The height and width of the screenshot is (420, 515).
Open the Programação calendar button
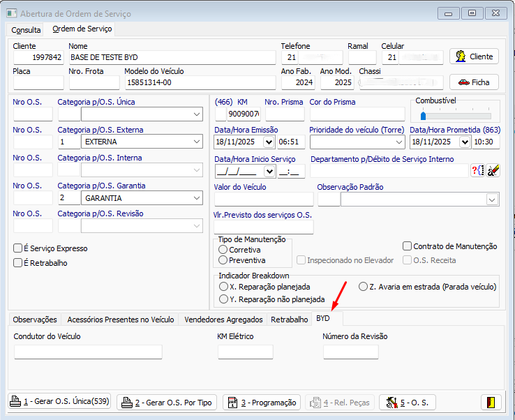(x=262, y=403)
